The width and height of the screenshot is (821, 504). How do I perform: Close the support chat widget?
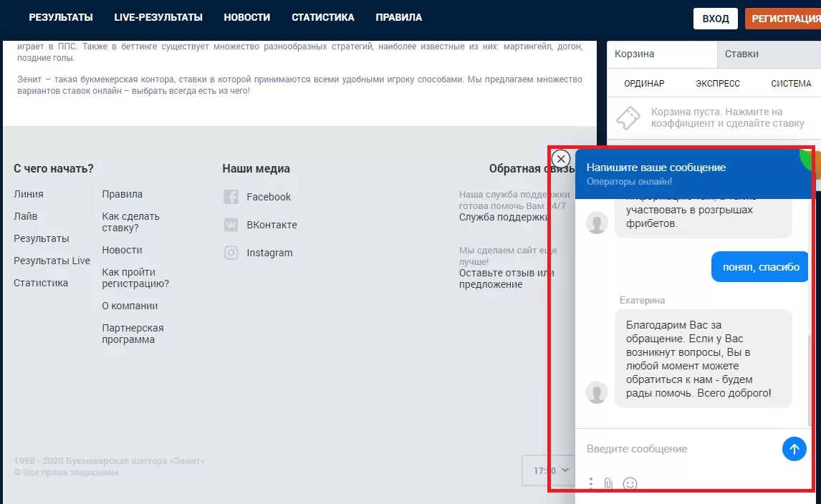[x=561, y=159]
